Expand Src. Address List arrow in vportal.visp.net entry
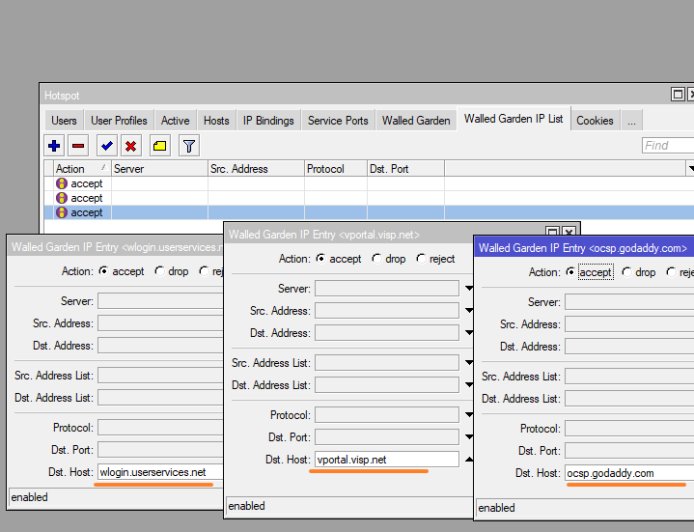The height and width of the screenshot is (532, 694). coord(469,363)
